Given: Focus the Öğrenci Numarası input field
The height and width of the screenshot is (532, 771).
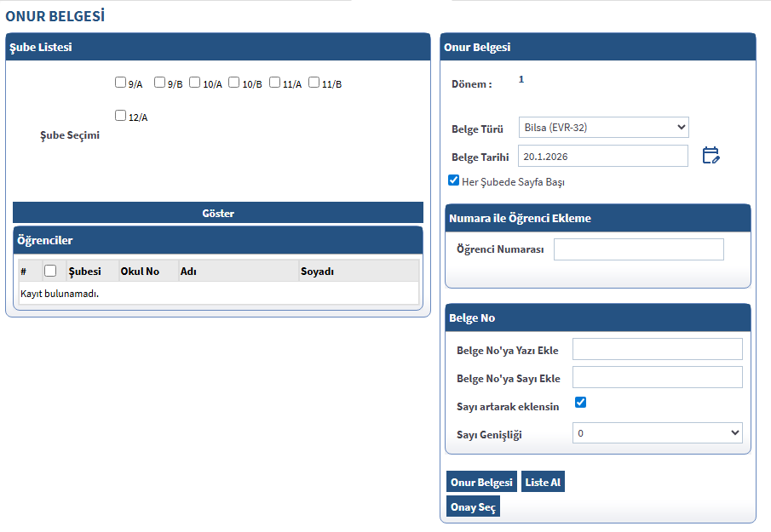Looking at the screenshot, I should click(638, 249).
